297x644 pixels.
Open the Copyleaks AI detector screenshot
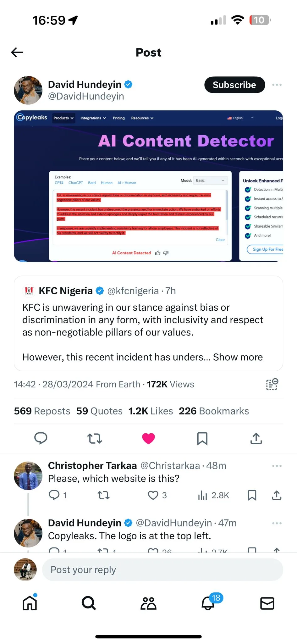[148, 186]
